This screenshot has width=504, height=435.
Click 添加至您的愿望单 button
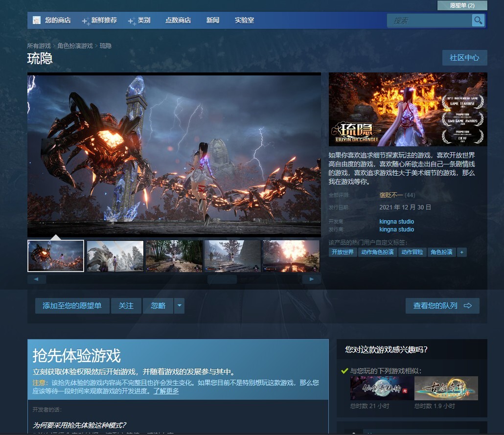(72, 305)
